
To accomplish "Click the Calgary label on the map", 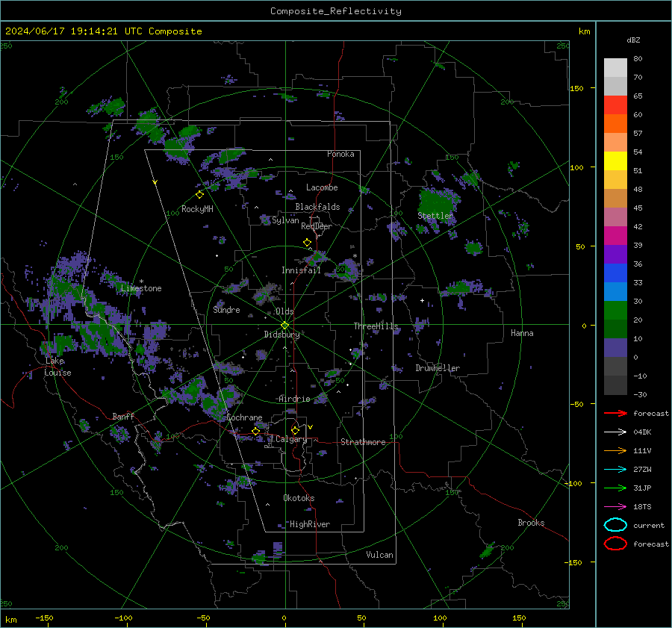I will tap(291, 439).
